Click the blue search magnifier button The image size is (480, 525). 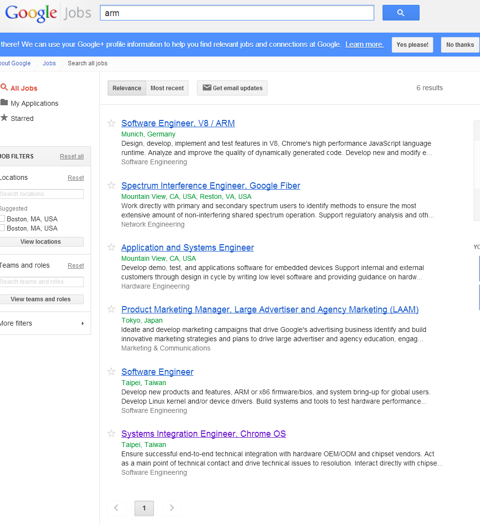[401, 13]
